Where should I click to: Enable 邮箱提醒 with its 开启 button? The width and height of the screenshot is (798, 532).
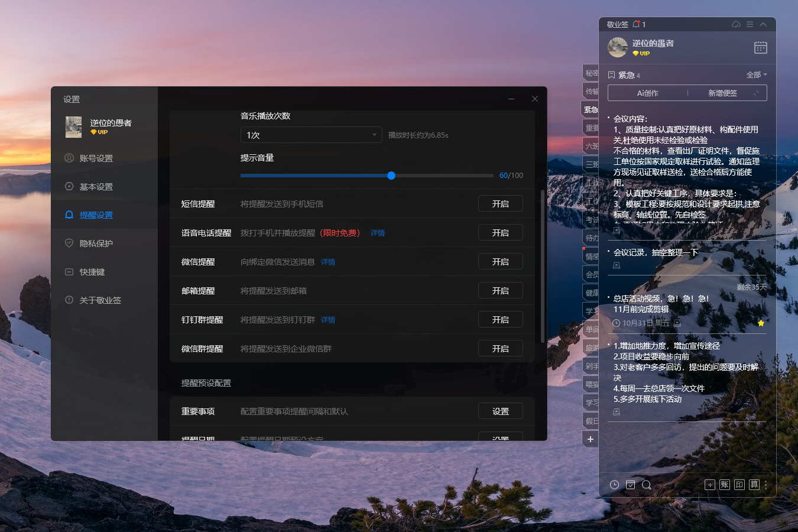[x=501, y=291]
